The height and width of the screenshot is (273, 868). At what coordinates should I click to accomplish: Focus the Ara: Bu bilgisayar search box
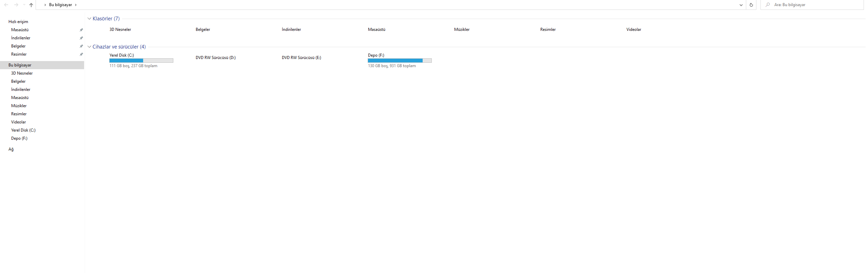(x=812, y=5)
